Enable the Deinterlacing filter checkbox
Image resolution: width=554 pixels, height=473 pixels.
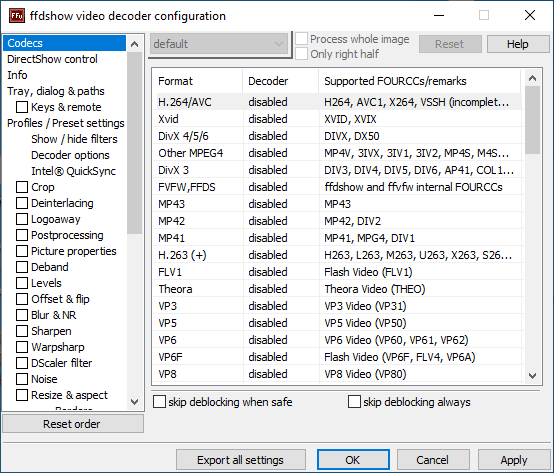click(x=22, y=203)
